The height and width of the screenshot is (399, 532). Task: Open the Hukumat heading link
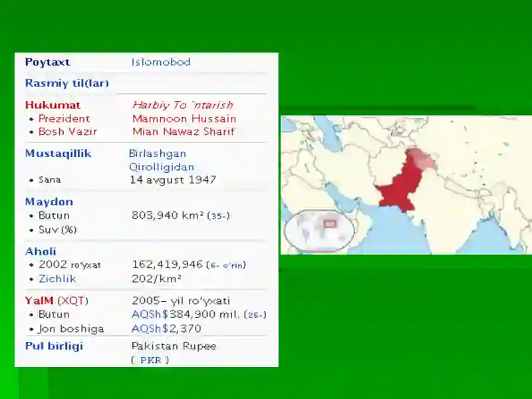(x=53, y=105)
